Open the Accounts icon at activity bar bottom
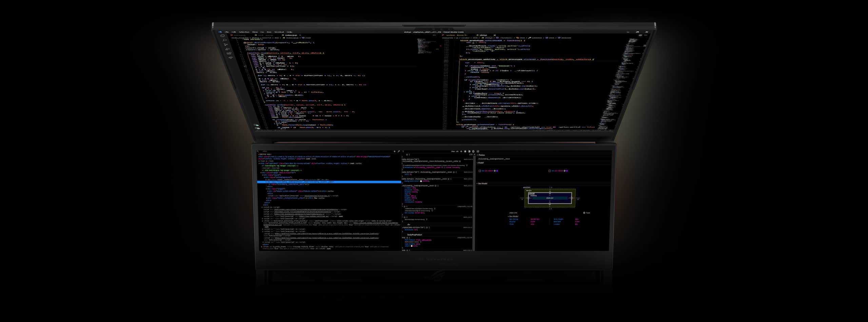868x322 pixels. 256,125
